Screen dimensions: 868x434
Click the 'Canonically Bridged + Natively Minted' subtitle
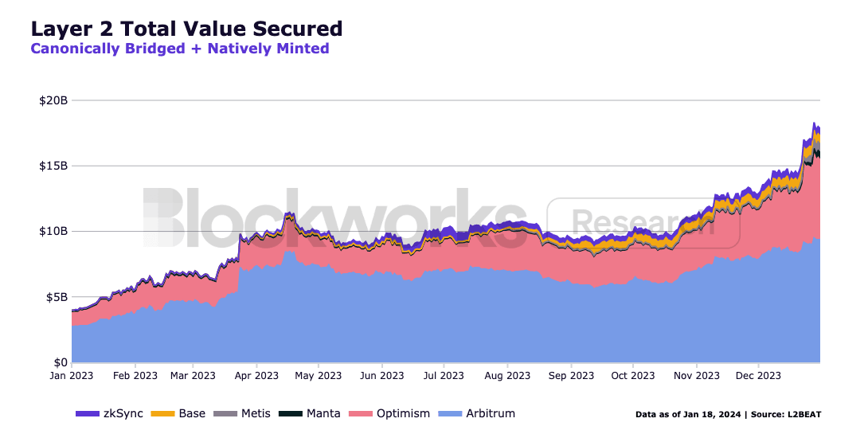tap(179, 49)
